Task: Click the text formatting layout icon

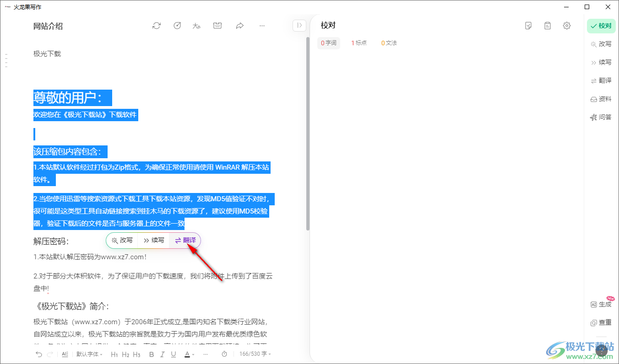Action: click(65, 354)
